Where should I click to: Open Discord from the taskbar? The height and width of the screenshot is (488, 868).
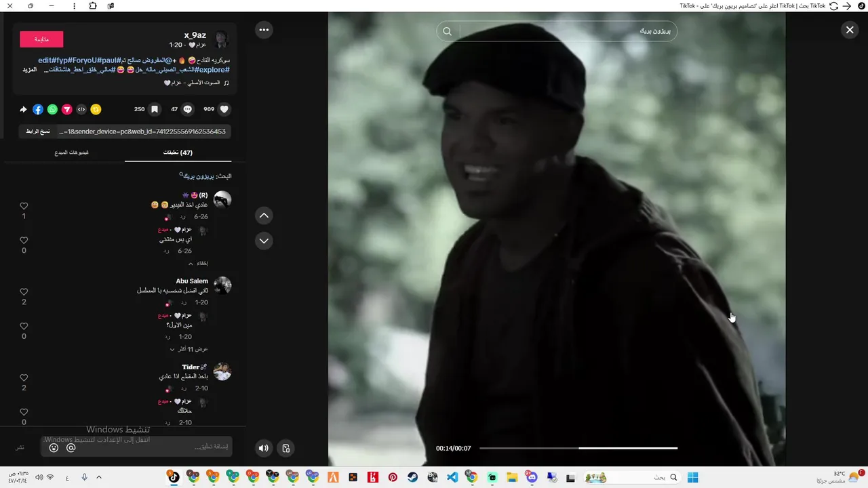(x=532, y=477)
